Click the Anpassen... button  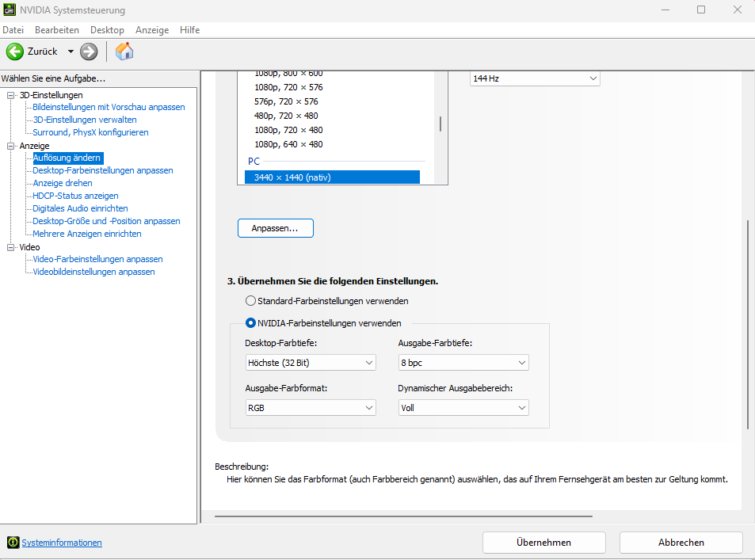point(276,228)
